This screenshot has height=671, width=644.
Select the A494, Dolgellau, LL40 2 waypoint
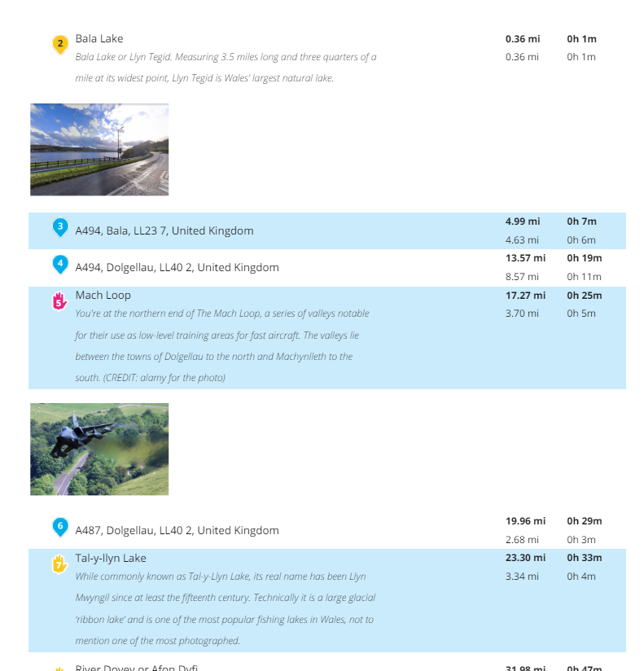click(177, 267)
